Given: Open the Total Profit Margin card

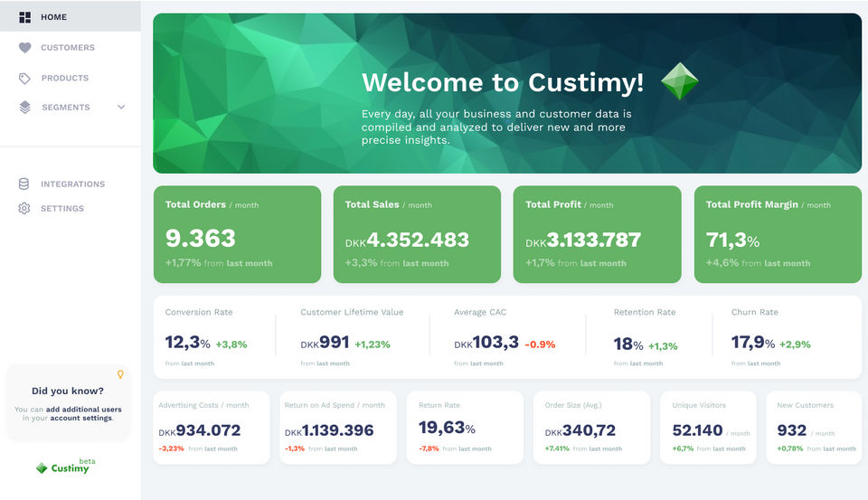Looking at the screenshot, I should 778,234.
